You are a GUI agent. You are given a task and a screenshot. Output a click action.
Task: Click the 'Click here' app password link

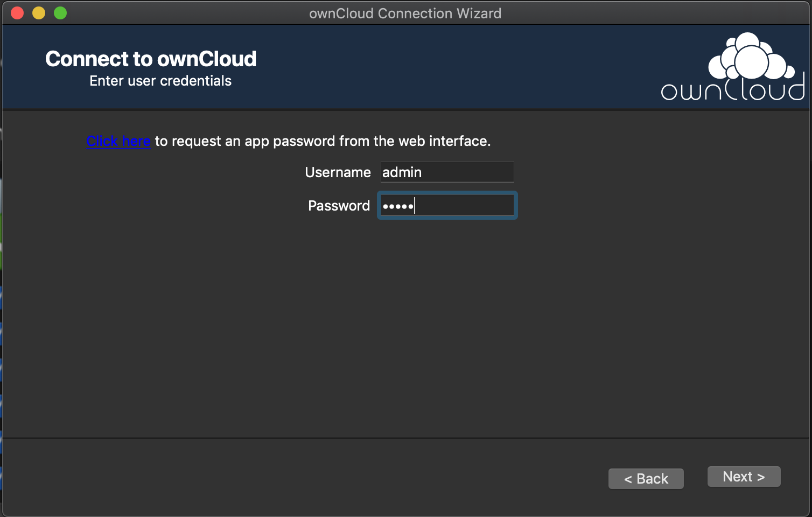118,141
